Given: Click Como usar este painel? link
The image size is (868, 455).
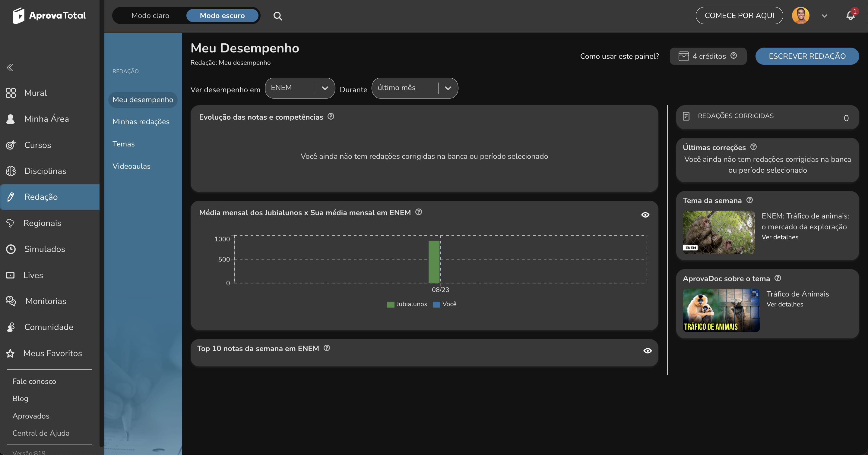Looking at the screenshot, I should click(620, 56).
